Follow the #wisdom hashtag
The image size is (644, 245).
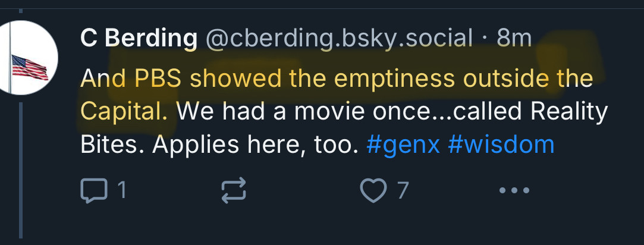point(501,145)
